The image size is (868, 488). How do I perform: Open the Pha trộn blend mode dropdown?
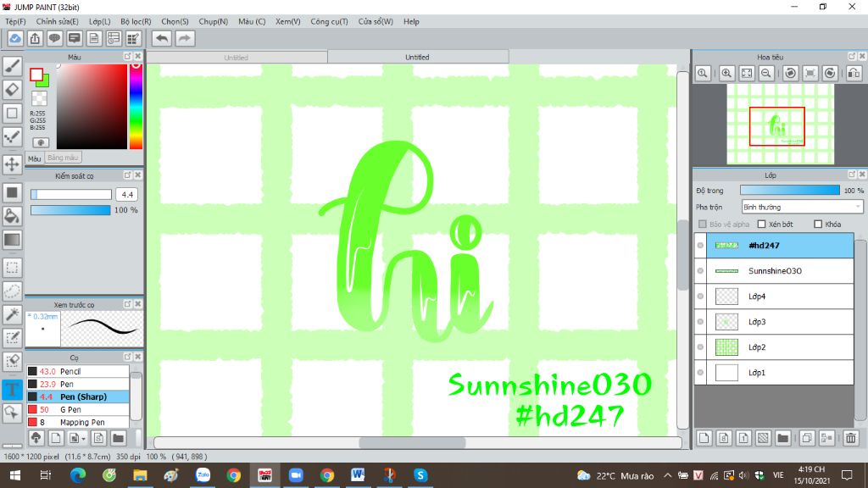coord(802,207)
